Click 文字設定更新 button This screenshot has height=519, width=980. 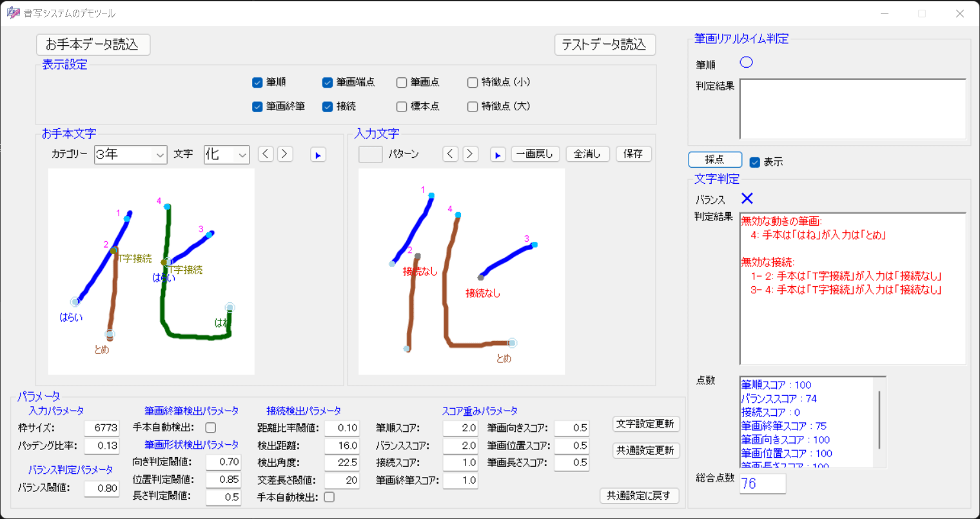646,424
